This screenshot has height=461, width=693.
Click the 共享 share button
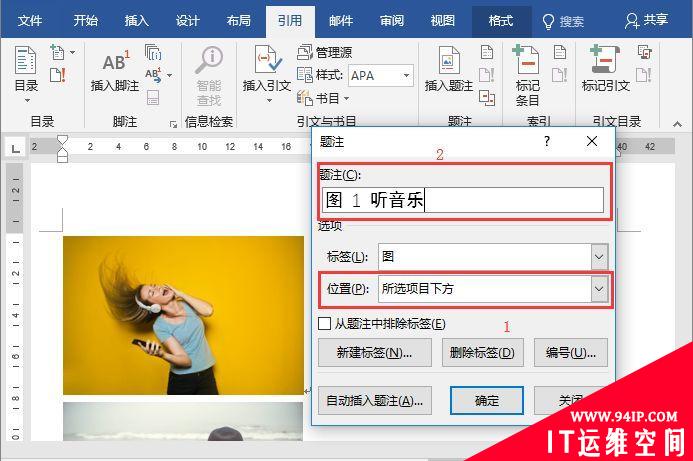(646, 20)
